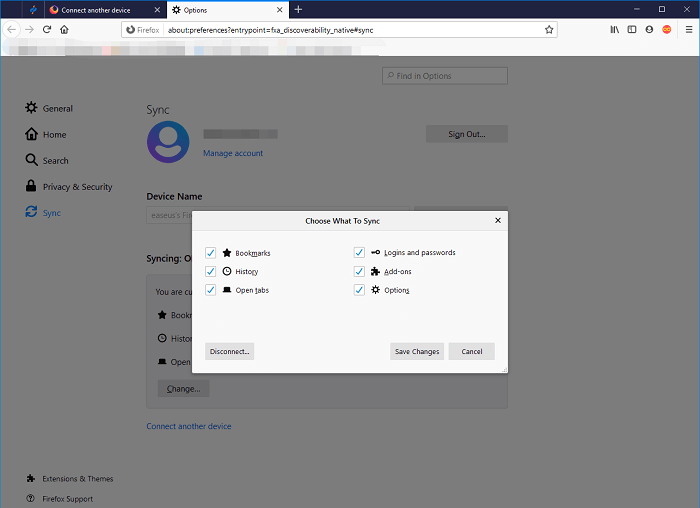Uncheck the Bookmarks sync checkbox

coord(211,253)
